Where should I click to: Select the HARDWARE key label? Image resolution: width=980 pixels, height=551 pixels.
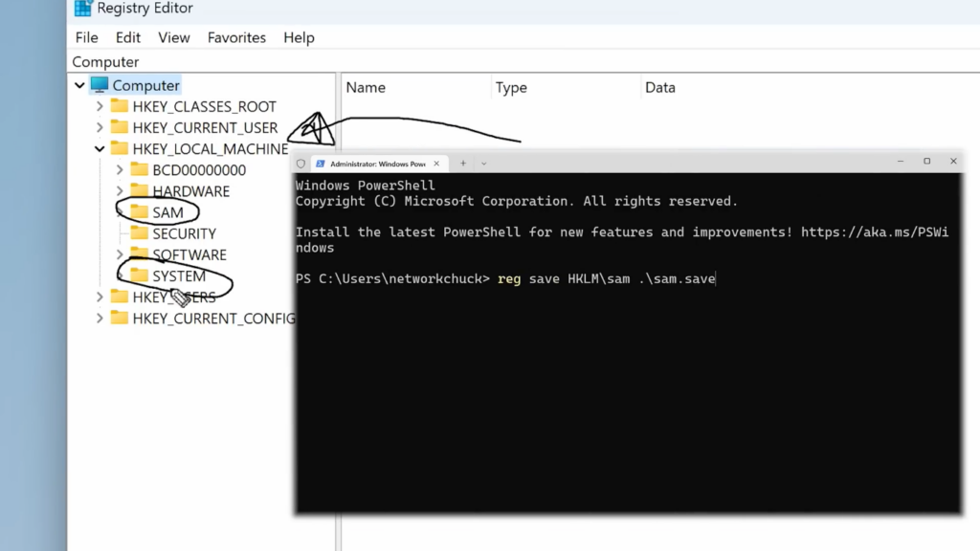point(190,191)
